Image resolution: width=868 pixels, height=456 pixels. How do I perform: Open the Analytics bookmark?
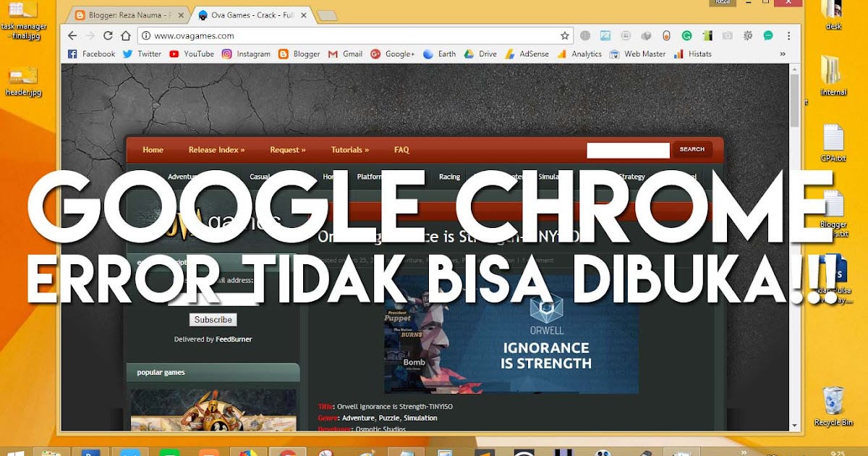[579, 54]
